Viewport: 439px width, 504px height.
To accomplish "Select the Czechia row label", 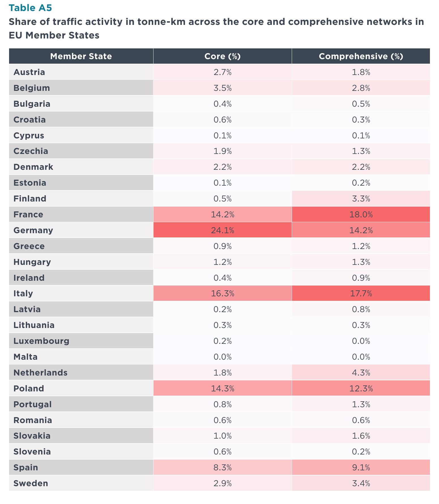I will (31, 151).
